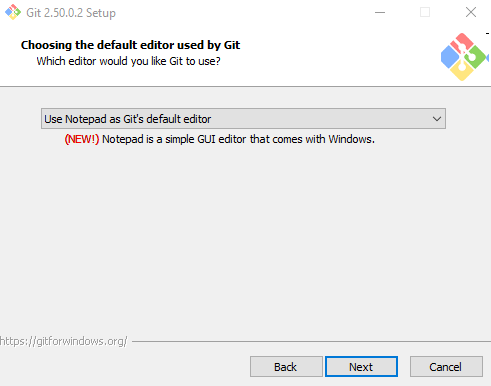Screen dimensions: 491x386
Task: Click the "Git 2.50.0.2 Setup" window title
Action: [71, 13]
